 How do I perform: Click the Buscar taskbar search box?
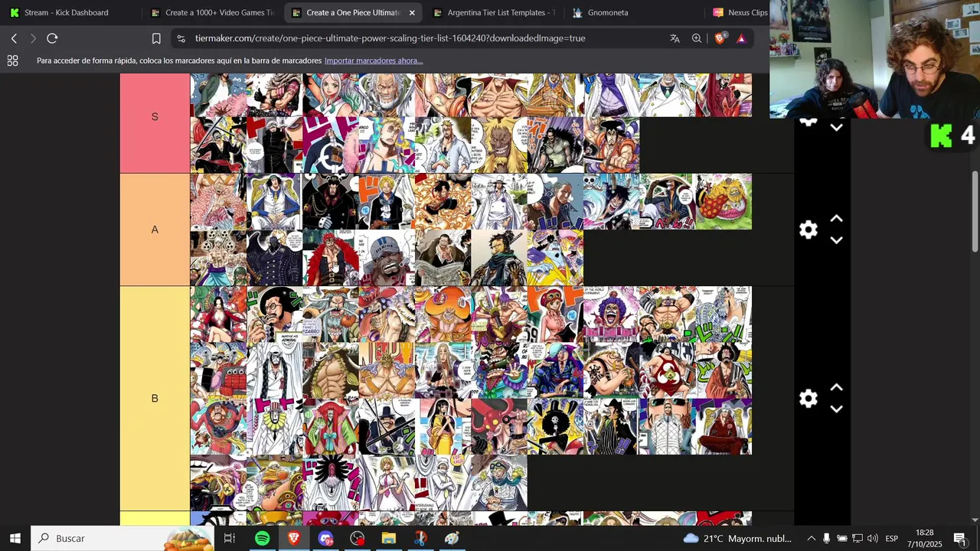[122, 538]
